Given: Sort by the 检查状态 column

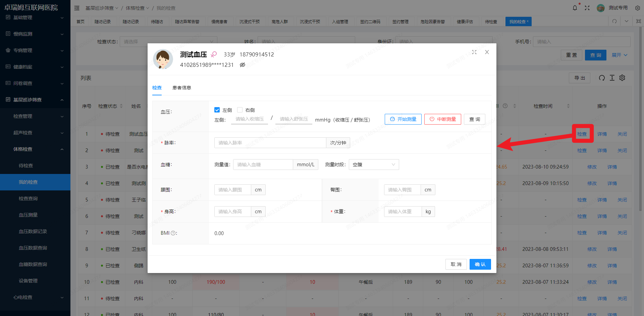Looking at the screenshot, I should [121, 106].
